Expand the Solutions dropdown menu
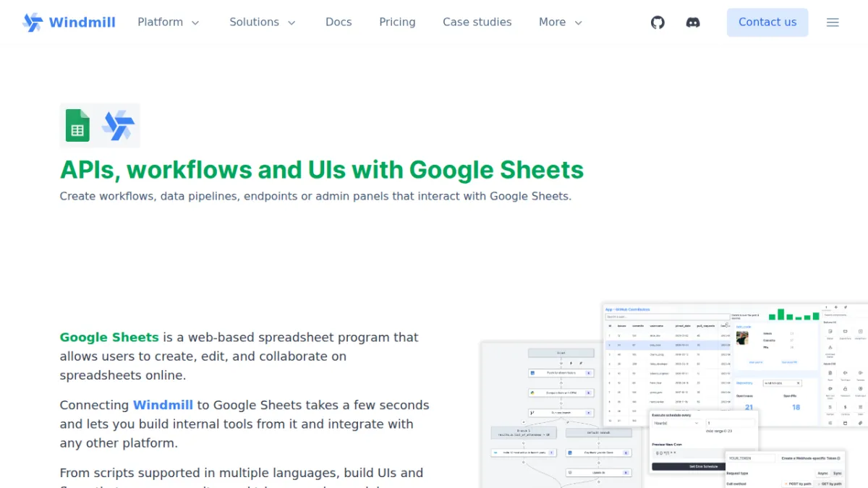This screenshot has height=488, width=868. pos(263,22)
